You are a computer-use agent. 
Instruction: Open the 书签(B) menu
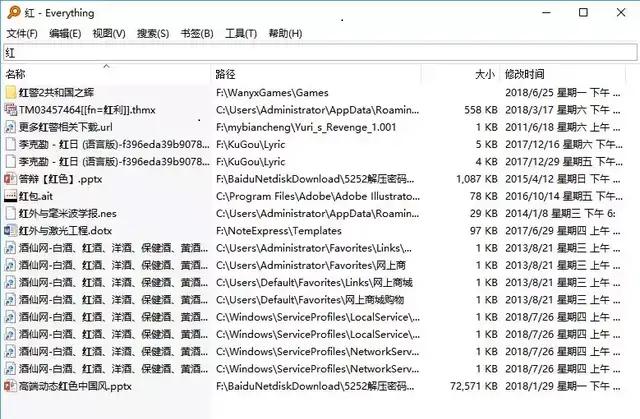(197, 33)
